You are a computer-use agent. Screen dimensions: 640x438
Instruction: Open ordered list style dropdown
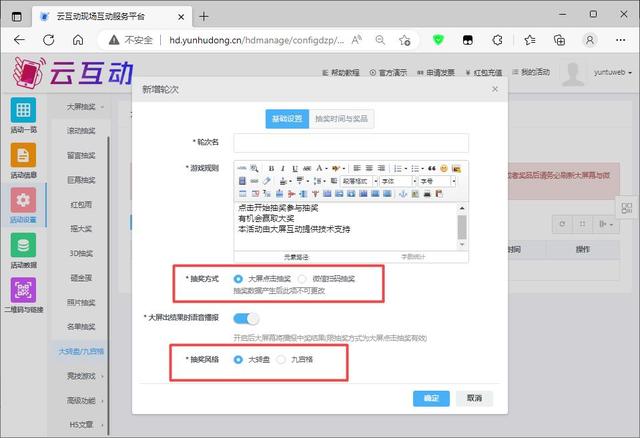pyautogui.click(x=406, y=168)
